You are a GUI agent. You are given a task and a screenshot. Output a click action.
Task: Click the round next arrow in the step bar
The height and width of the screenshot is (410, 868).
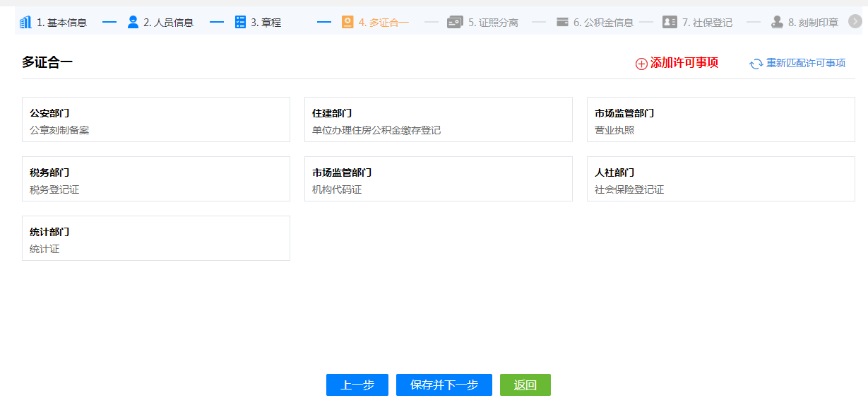click(855, 22)
